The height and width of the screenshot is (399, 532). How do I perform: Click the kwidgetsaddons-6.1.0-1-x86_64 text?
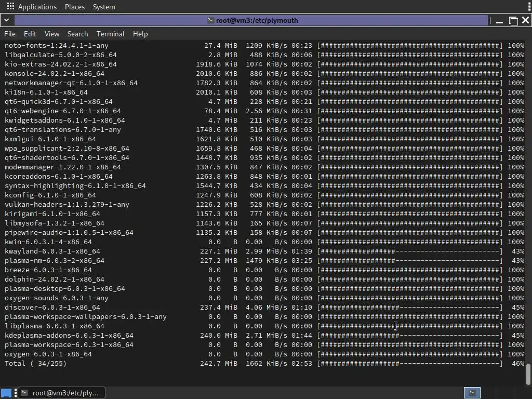click(x=65, y=121)
